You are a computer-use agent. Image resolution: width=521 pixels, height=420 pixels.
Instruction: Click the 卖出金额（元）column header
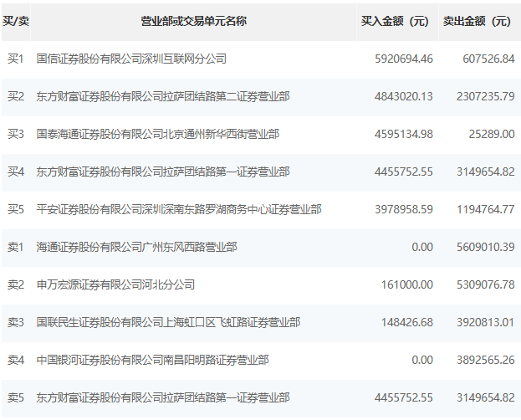click(479, 21)
